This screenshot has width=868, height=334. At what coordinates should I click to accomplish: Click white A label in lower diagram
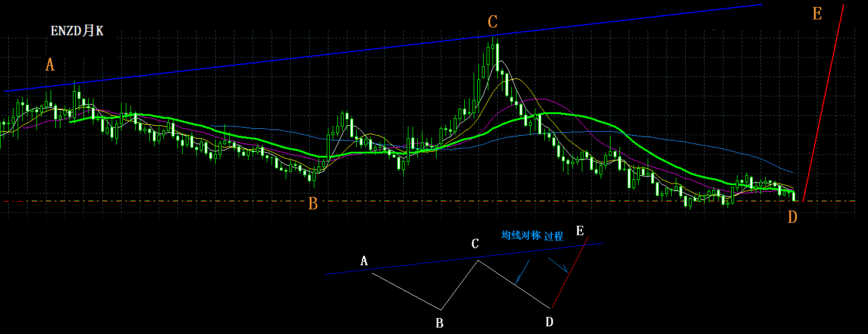[x=364, y=260]
